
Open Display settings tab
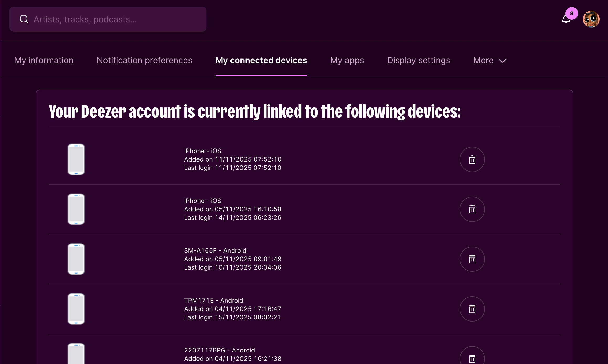pos(418,61)
